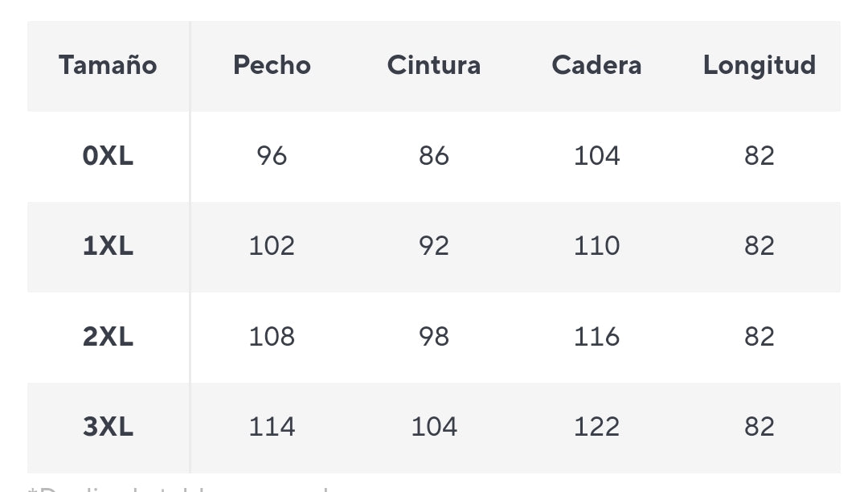Select the Cintura column header
868x492 pixels.
point(434,65)
